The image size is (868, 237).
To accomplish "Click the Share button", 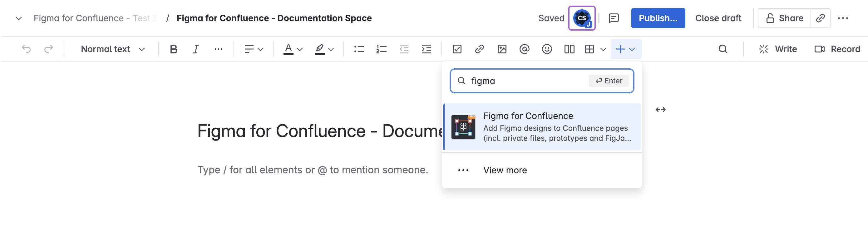I will tap(784, 18).
